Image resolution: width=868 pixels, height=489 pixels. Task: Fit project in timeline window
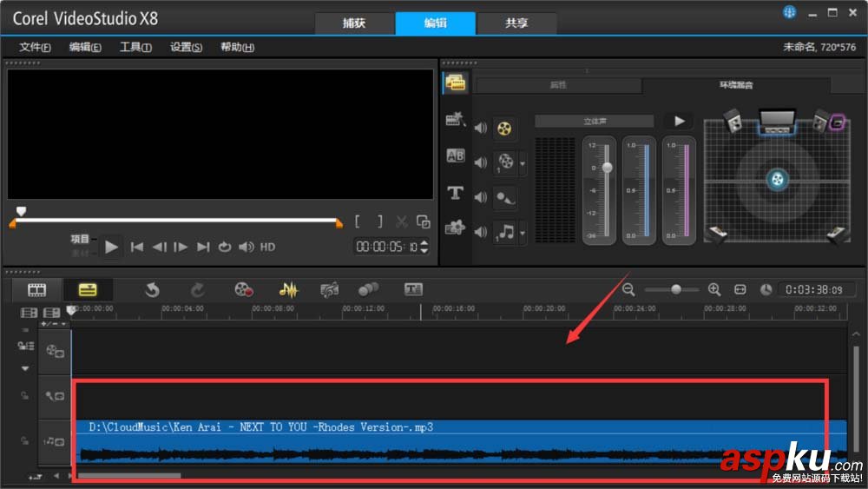click(740, 289)
